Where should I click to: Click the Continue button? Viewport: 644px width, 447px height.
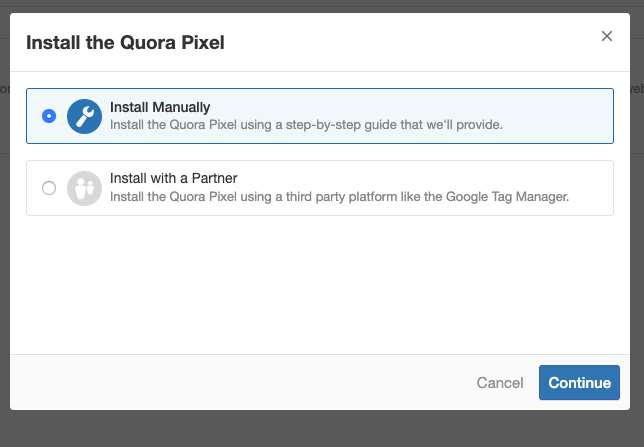point(579,382)
